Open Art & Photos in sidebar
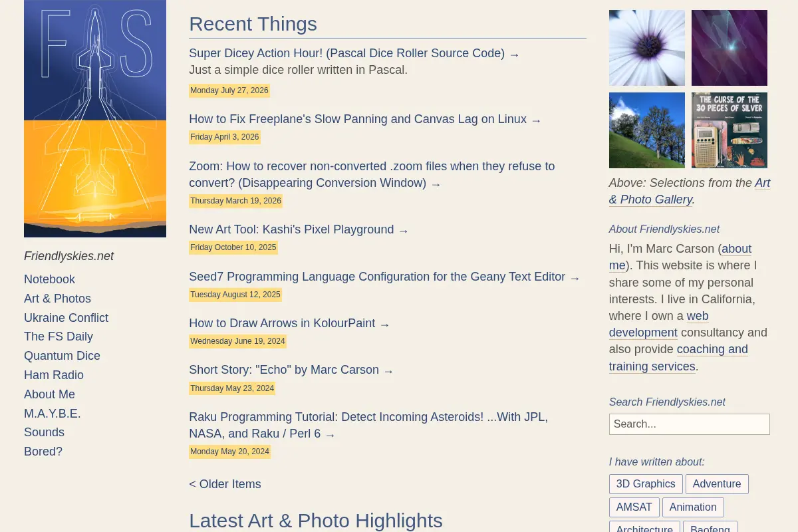This screenshot has width=798, height=532. pyautogui.click(x=57, y=299)
